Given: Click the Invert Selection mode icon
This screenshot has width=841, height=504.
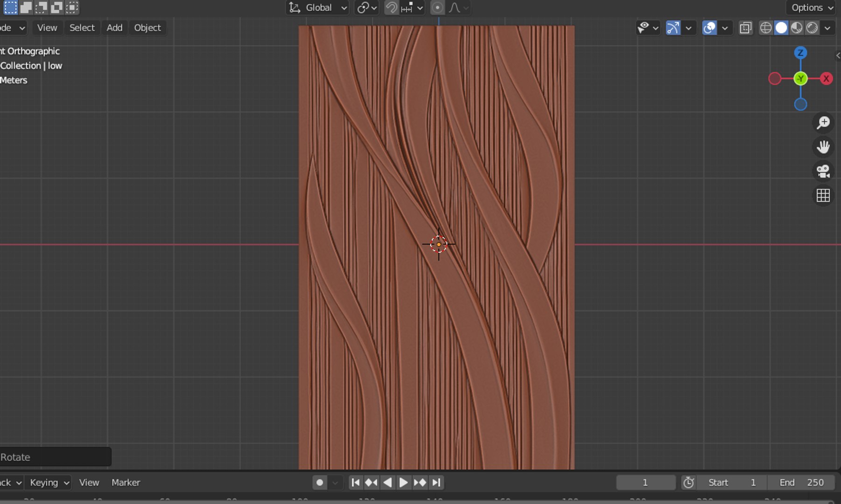Looking at the screenshot, I should [57, 7].
